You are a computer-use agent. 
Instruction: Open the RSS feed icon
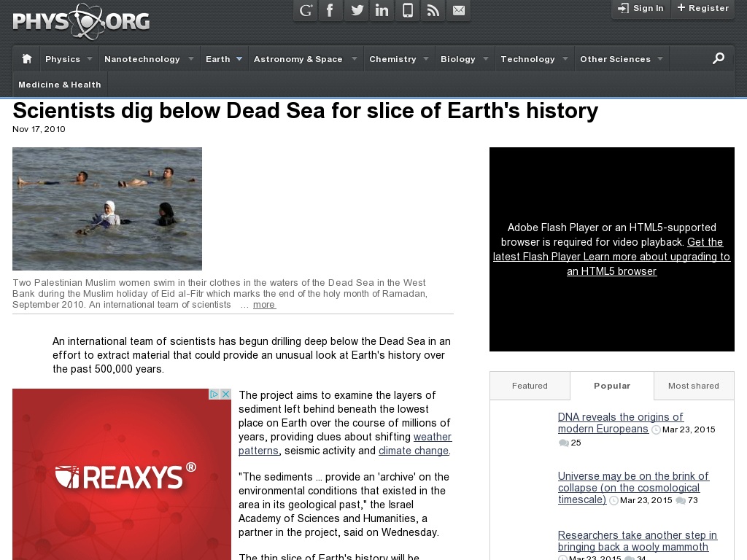coord(433,10)
